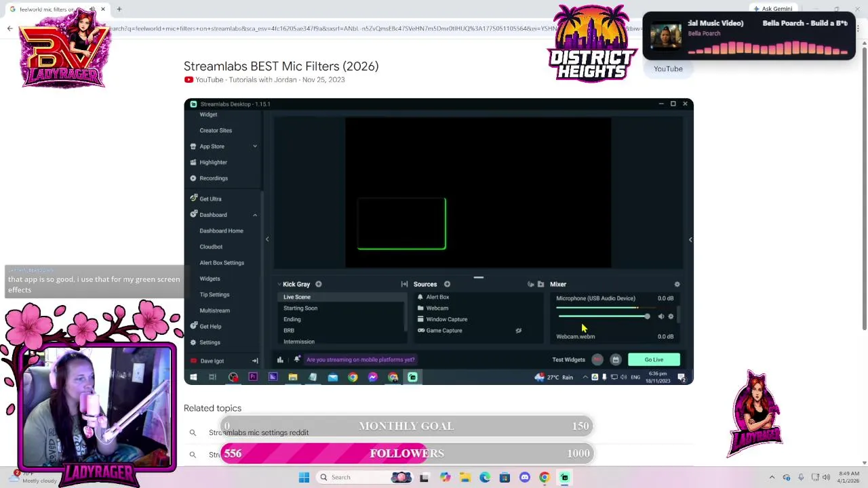Screen dimensions: 868x488
Task: Collapse Dashboard submenu chevron
Action: [255, 215]
